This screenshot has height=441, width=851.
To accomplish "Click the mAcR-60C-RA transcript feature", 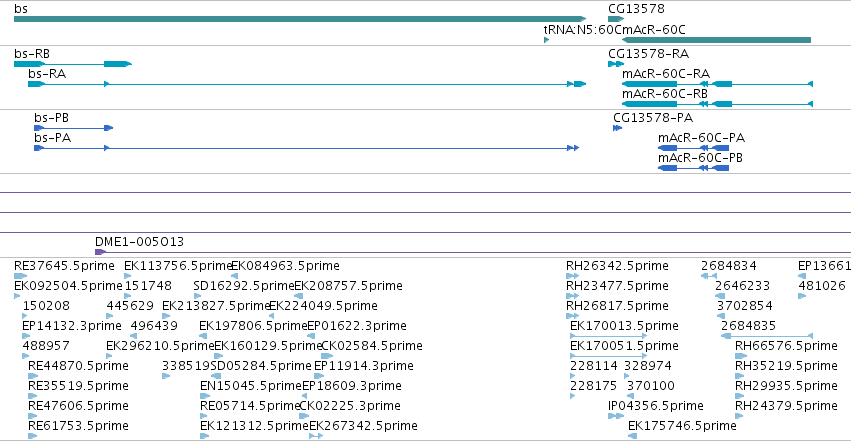I will pos(717,84).
